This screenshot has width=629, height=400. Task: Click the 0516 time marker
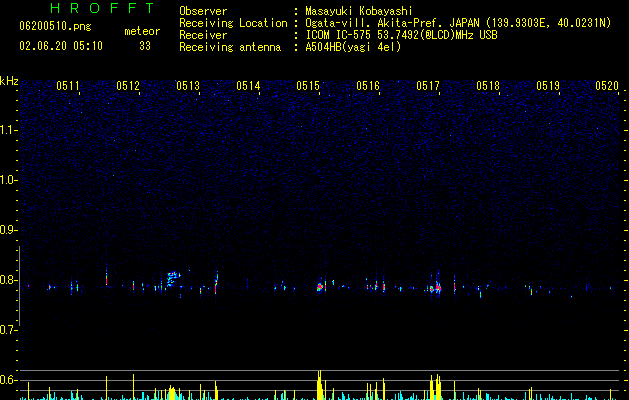(368, 86)
